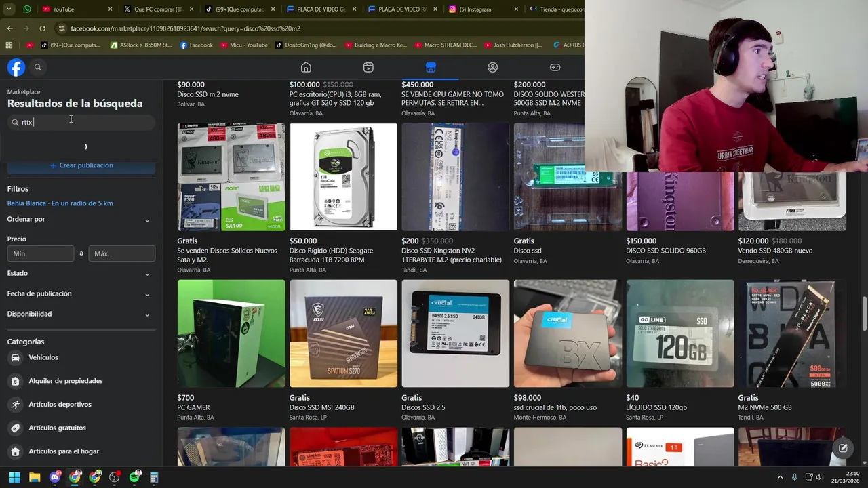Open Calculator from the taskbar

tap(154, 477)
